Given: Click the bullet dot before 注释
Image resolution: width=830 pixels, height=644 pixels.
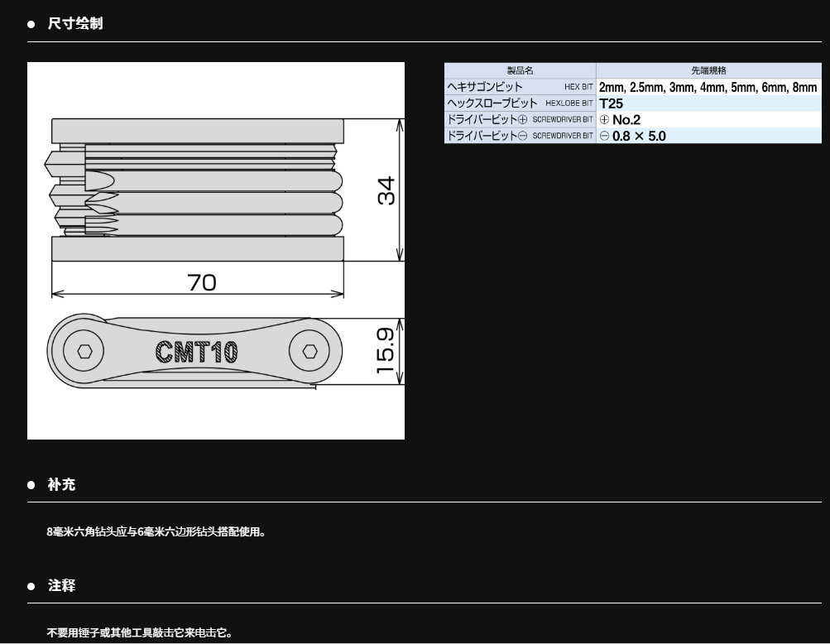Looking at the screenshot, I should click(x=31, y=586).
